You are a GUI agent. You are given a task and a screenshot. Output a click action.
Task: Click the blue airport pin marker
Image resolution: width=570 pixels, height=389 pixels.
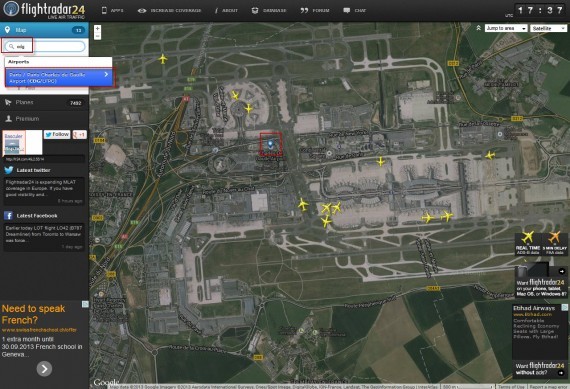pyautogui.click(x=270, y=144)
